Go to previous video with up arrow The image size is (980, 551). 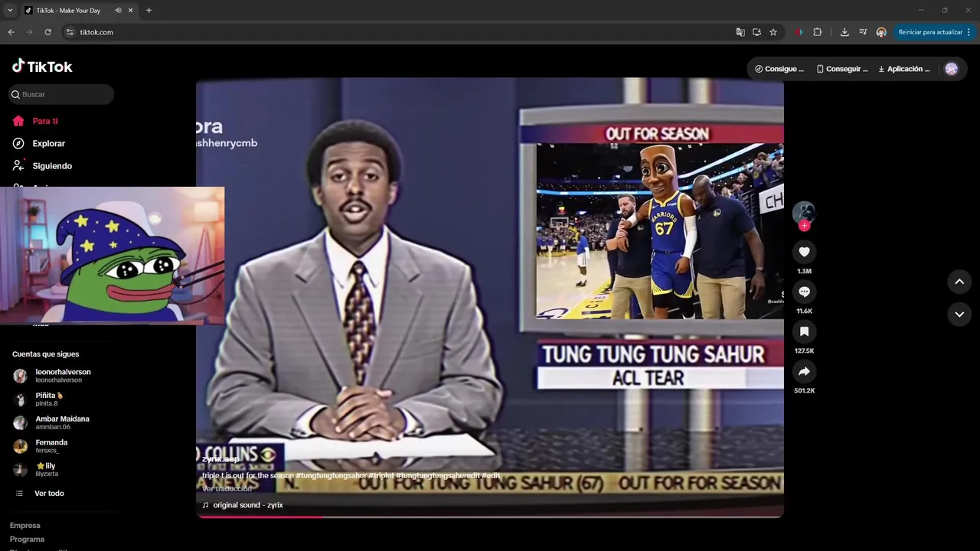[959, 282]
